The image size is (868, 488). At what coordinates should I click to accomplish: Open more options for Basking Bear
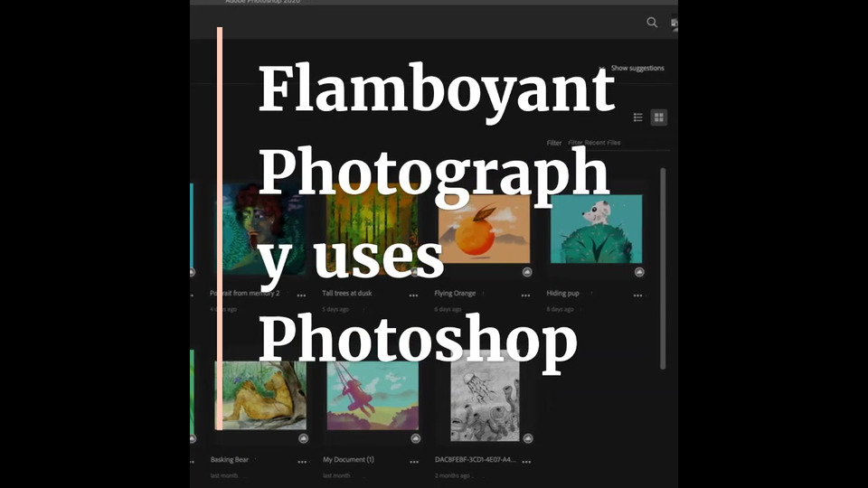pos(302,462)
